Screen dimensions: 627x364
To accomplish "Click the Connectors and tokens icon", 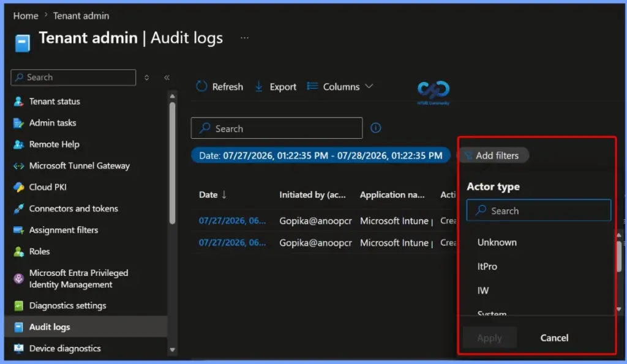I will click(18, 209).
